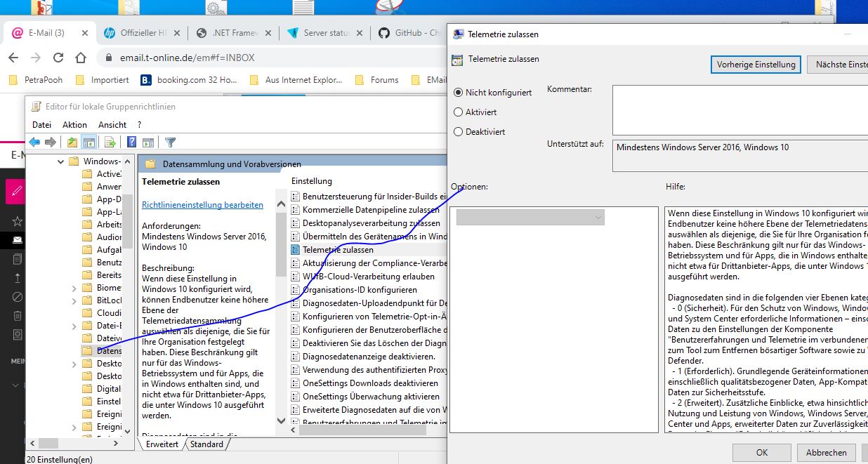
Task: Click inside the Kommentar text box
Action: (x=739, y=110)
